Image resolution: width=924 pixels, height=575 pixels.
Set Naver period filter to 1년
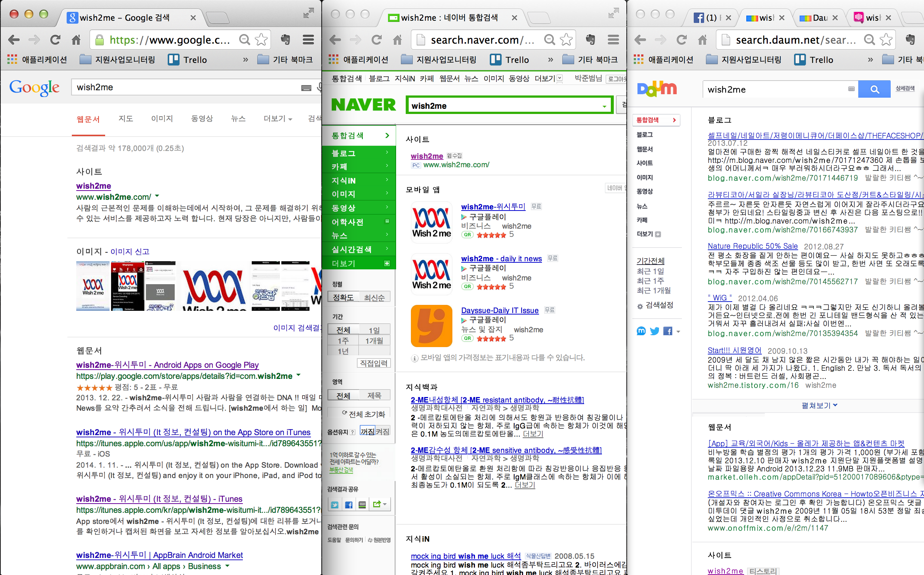point(343,351)
